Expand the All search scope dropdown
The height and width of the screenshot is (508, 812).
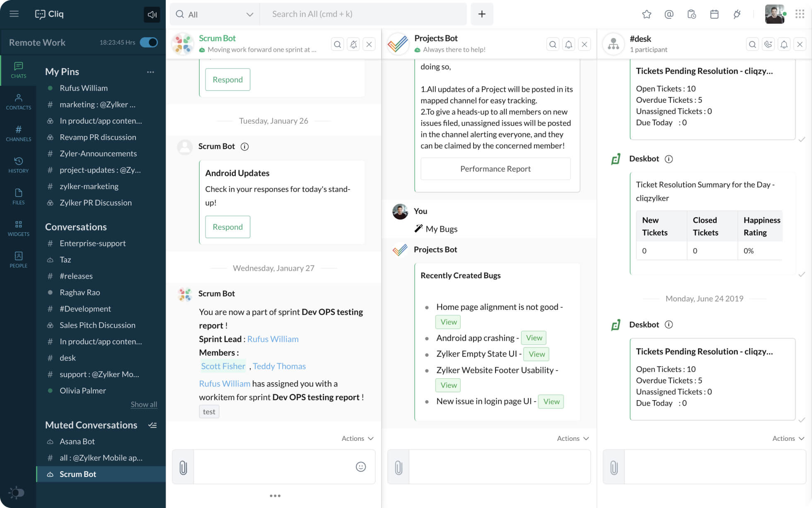[215, 14]
